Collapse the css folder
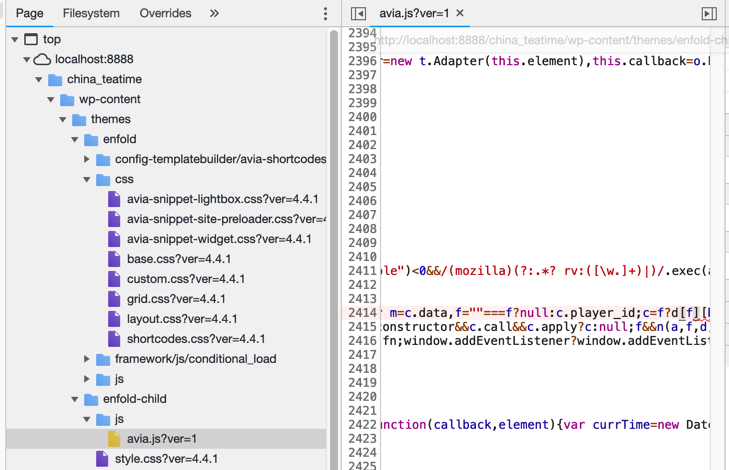 coord(87,179)
